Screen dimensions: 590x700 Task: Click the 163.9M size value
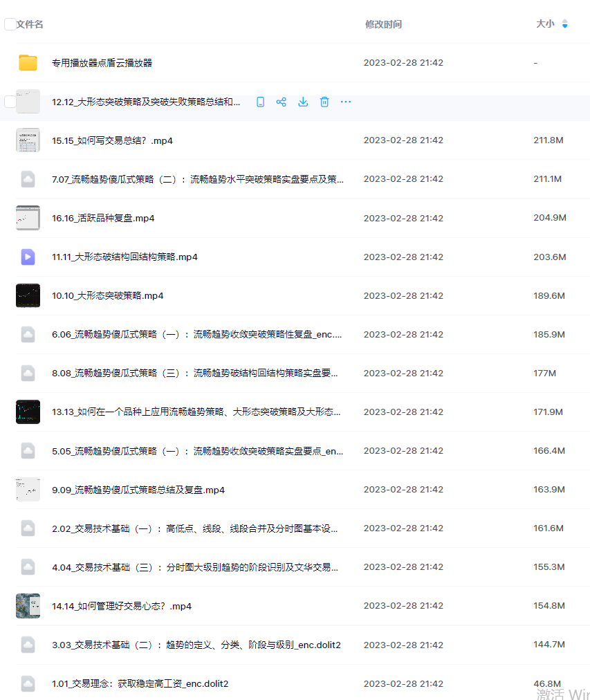point(549,489)
